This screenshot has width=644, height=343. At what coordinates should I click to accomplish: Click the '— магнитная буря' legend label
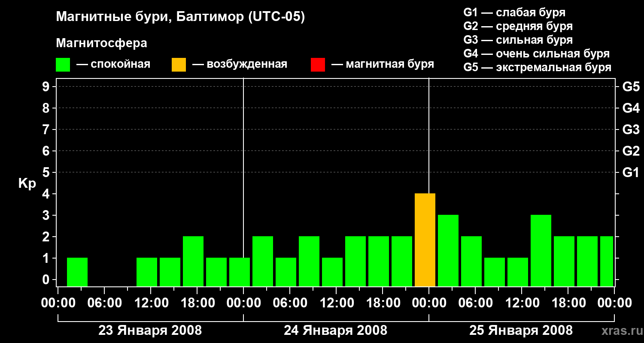pyautogui.click(x=383, y=64)
